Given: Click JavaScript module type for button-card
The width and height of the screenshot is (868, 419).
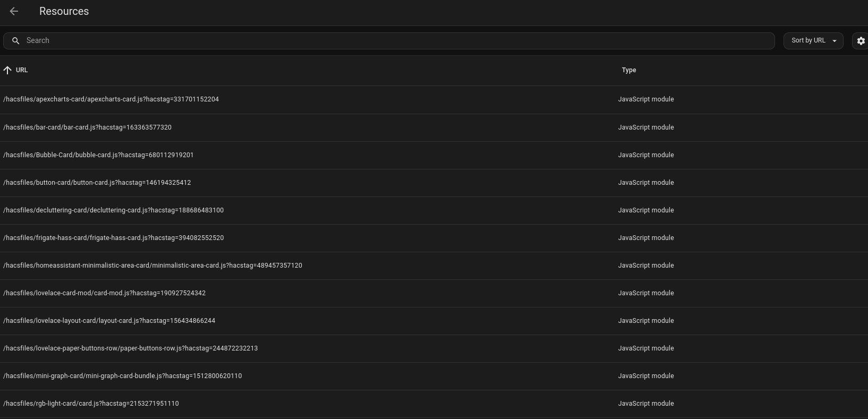Looking at the screenshot, I should point(646,183).
